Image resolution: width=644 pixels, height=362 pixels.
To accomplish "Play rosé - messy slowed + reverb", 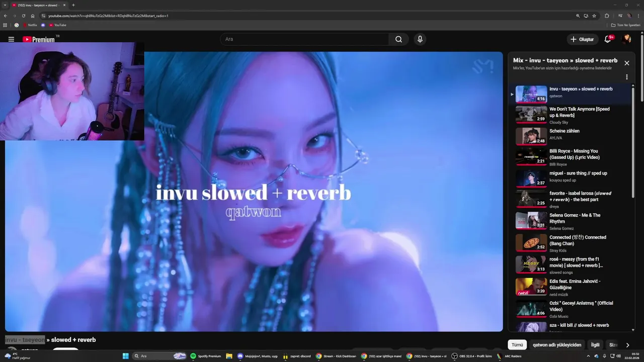I will [570, 265].
